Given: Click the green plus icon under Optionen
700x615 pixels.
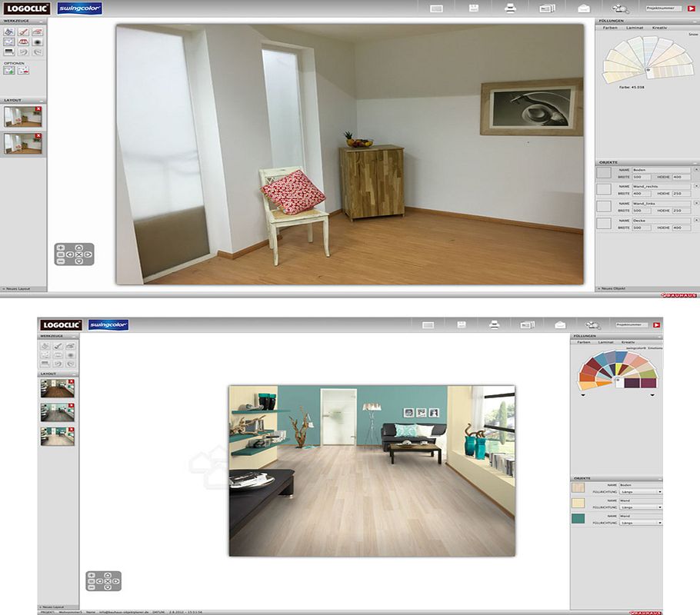Looking at the screenshot, I should coord(8,70).
